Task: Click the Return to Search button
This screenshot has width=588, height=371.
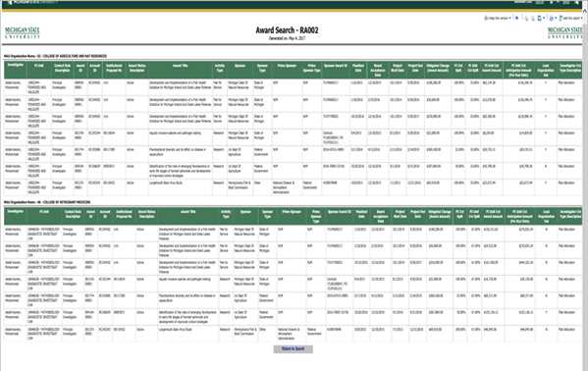Action: coord(293,348)
